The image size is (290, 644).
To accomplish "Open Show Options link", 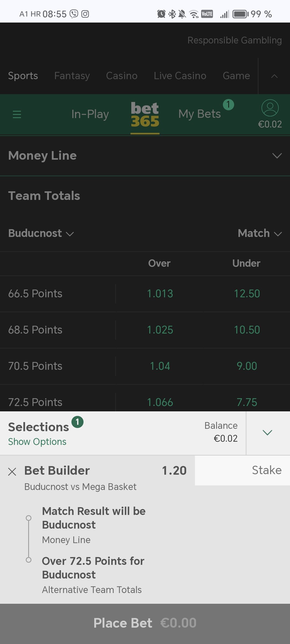I will pos(37,442).
